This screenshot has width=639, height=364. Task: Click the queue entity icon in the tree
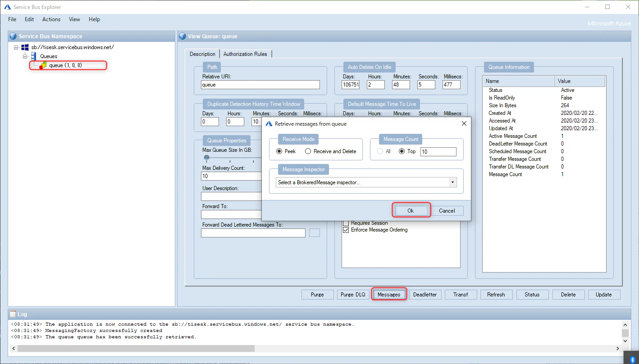(x=43, y=65)
